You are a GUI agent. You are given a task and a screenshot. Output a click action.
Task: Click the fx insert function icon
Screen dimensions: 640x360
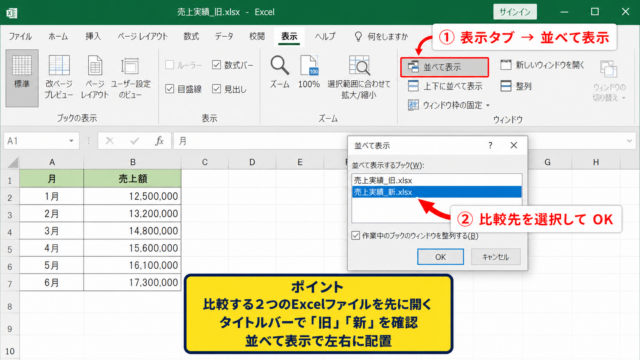pos(159,141)
